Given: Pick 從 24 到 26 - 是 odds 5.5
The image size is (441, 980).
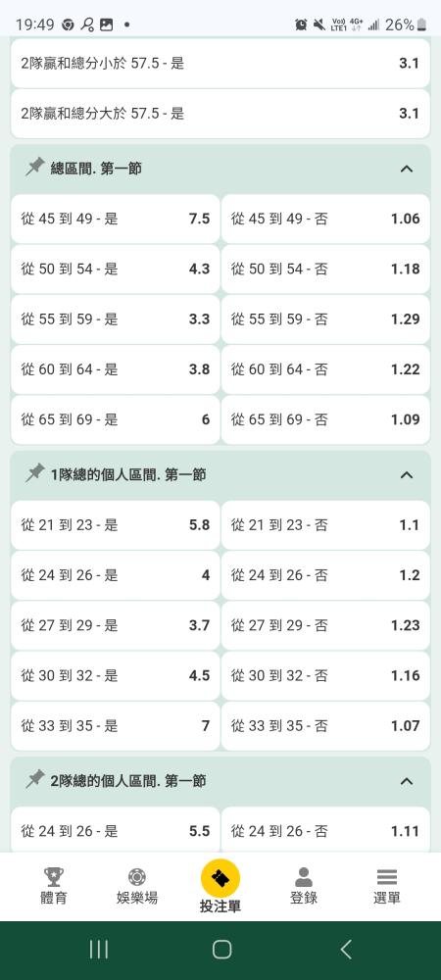Looking at the screenshot, I should (x=116, y=830).
